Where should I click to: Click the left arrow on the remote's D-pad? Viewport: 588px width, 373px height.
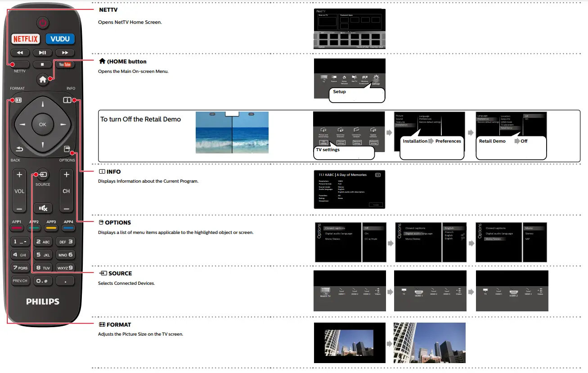(22, 125)
